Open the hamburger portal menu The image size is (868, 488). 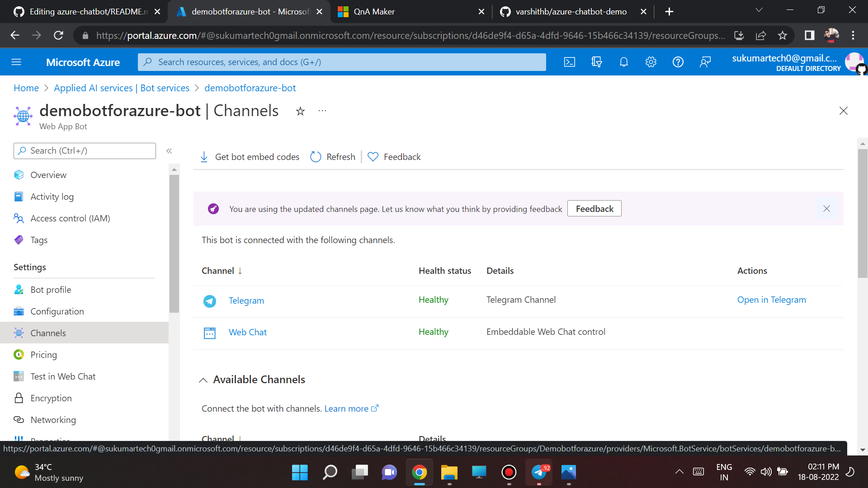click(x=16, y=62)
